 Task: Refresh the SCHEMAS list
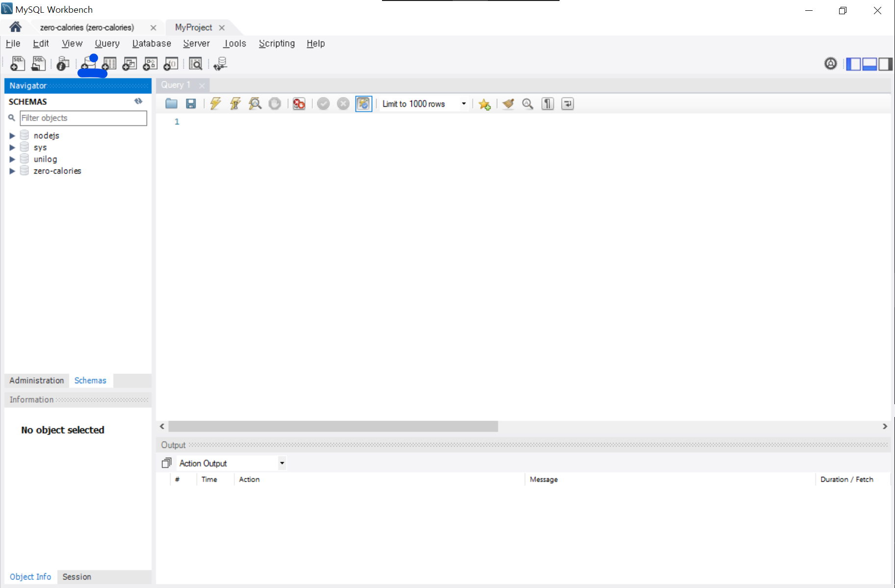coord(138,101)
